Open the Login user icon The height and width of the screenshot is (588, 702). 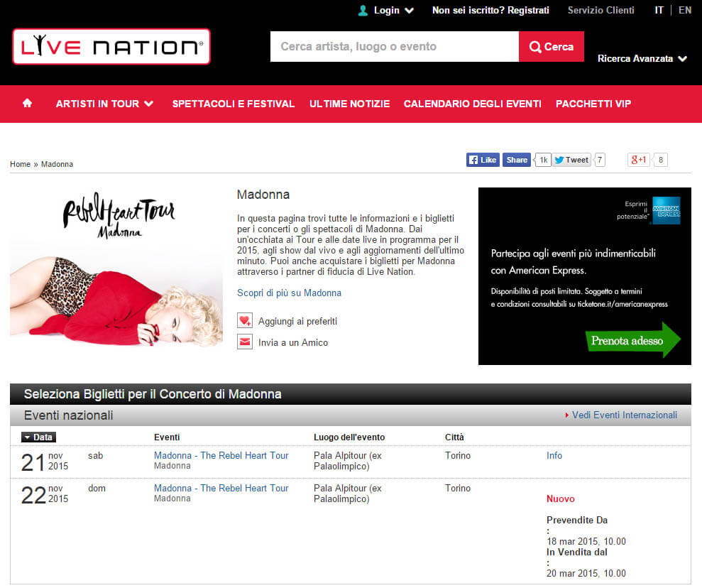pyautogui.click(x=363, y=11)
